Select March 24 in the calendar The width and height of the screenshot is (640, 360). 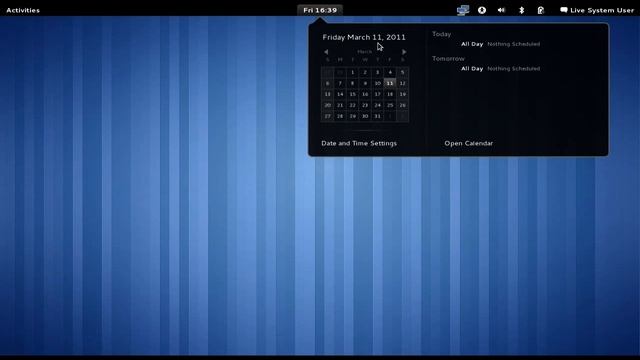[x=378, y=105]
